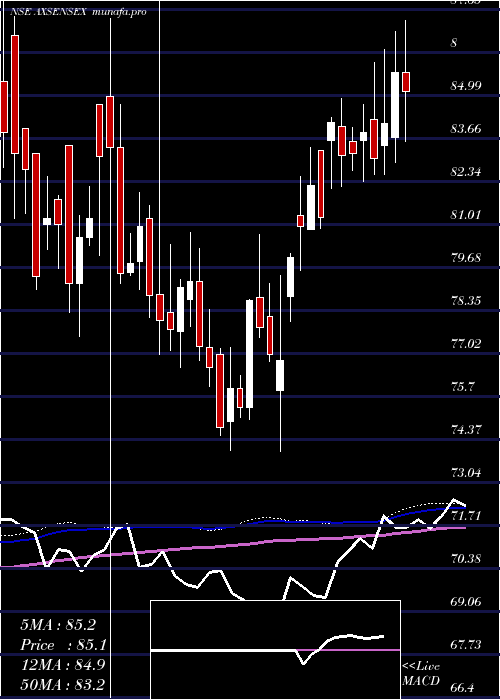Click the 12MA : 84.9 readout
Image resolution: width=500 pixels, height=700 pixels.
63,665
